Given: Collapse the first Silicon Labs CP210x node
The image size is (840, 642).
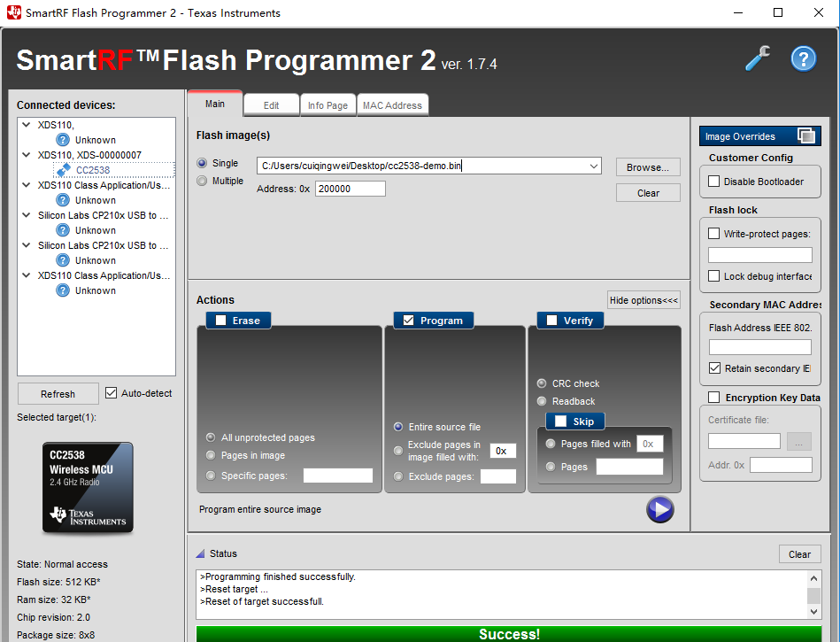Looking at the screenshot, I should point(27,215).
